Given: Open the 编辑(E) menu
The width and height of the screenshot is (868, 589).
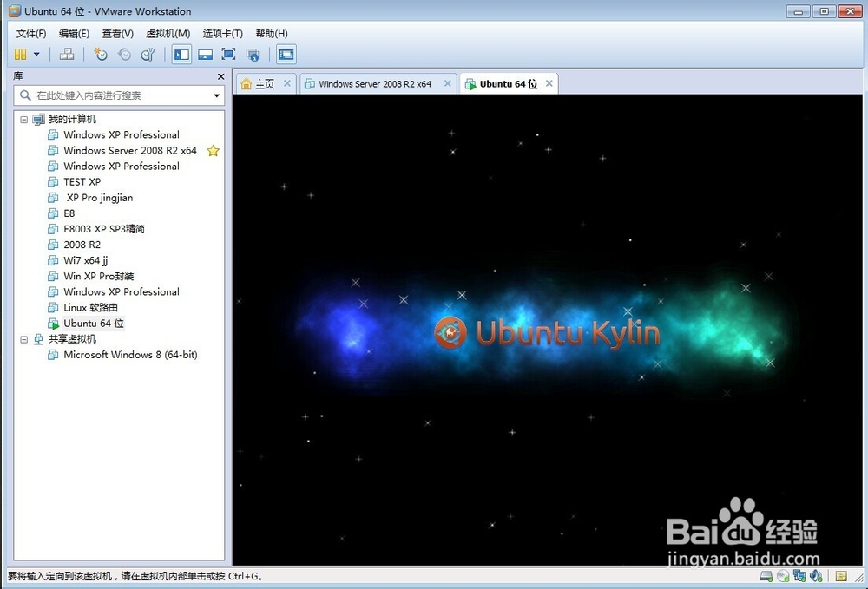Looking at the screenshot, I should [x=74, y=34].
